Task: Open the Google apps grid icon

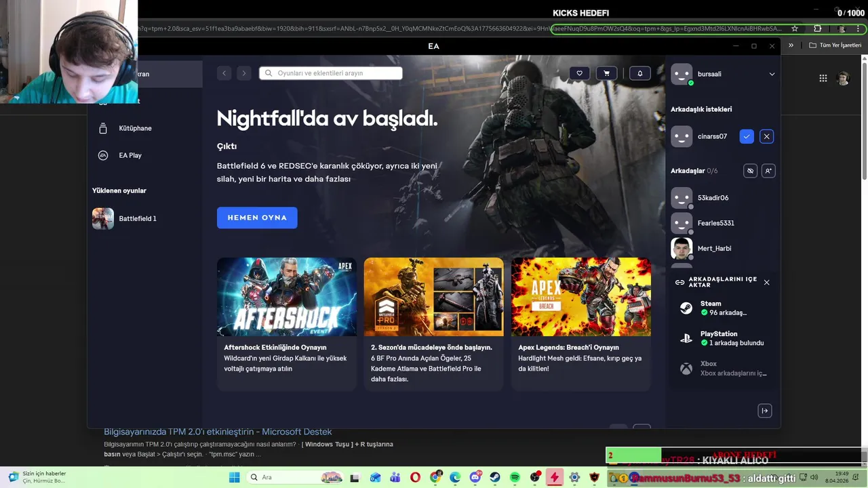Action: tap(823, 78)
